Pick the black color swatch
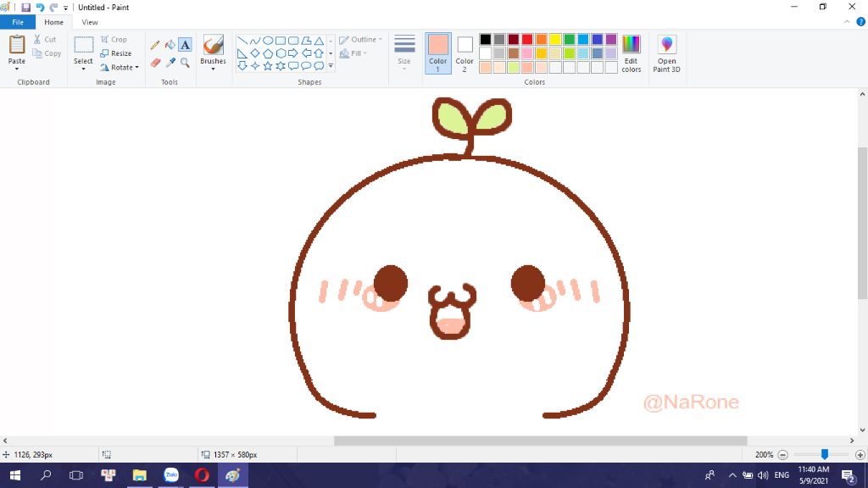Image resolution: width=868 pixels, height=488 pixels. tap(486, 39)
